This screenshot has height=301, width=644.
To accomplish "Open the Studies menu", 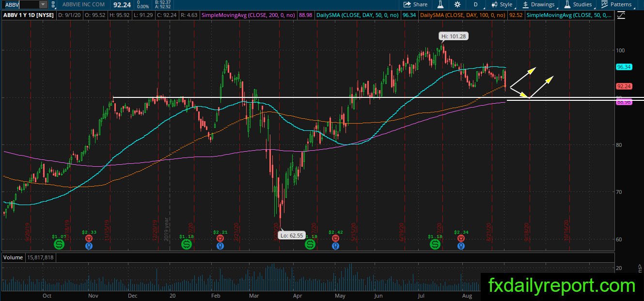I will pos(578,4).
